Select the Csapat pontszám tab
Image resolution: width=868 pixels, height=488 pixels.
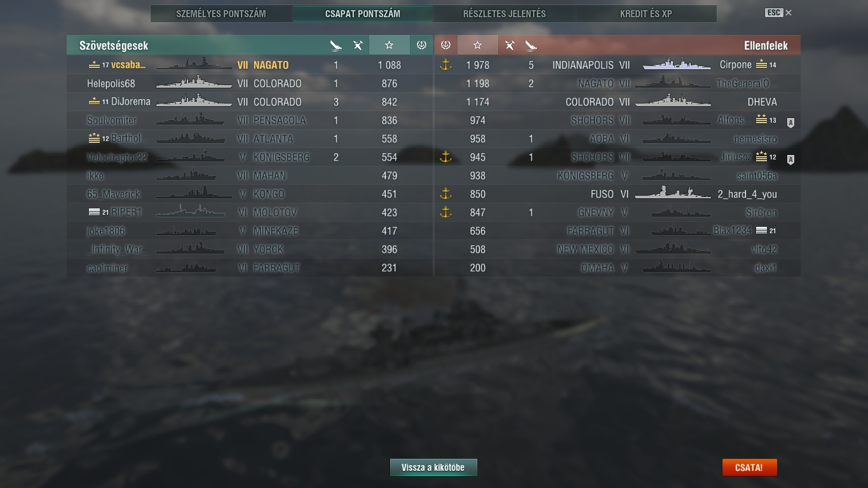[363, 14]
